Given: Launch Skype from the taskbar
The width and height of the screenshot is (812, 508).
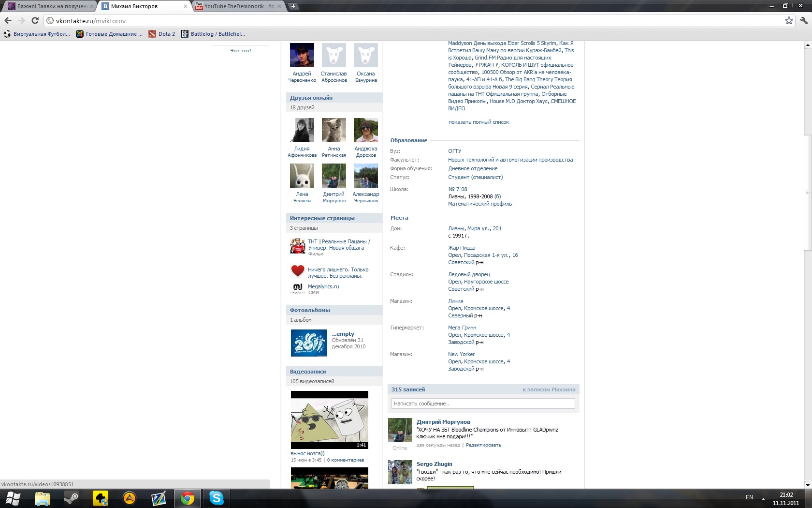Looking at the screenshot, I should pyautogui.click(x=216, y=498).
